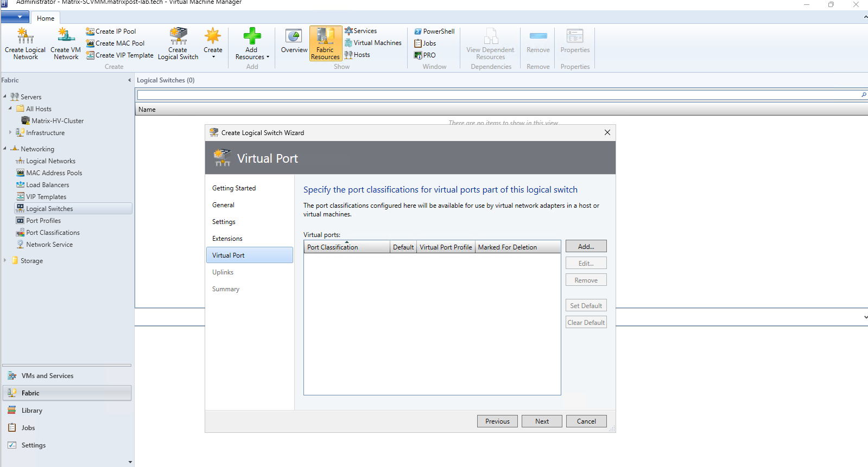Show the Overview view
Screen dimensions: 868x467
294,42
